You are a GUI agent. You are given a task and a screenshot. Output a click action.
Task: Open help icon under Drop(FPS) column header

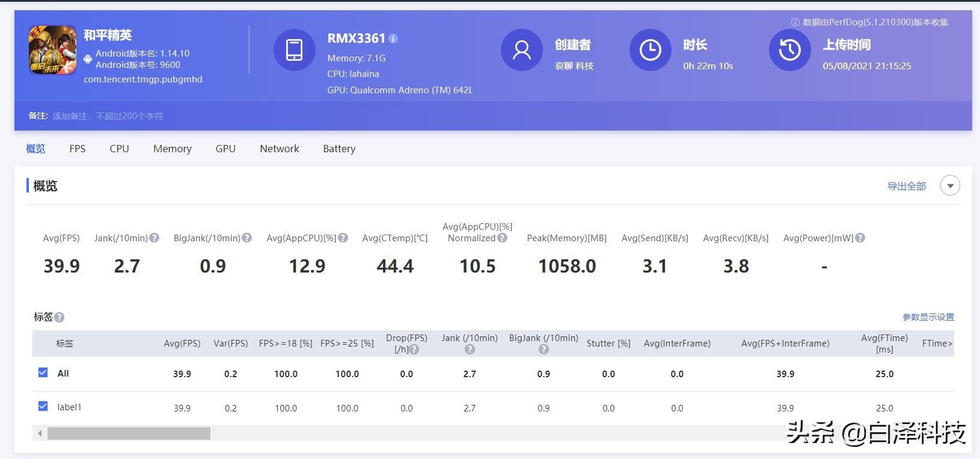(414, 349)
